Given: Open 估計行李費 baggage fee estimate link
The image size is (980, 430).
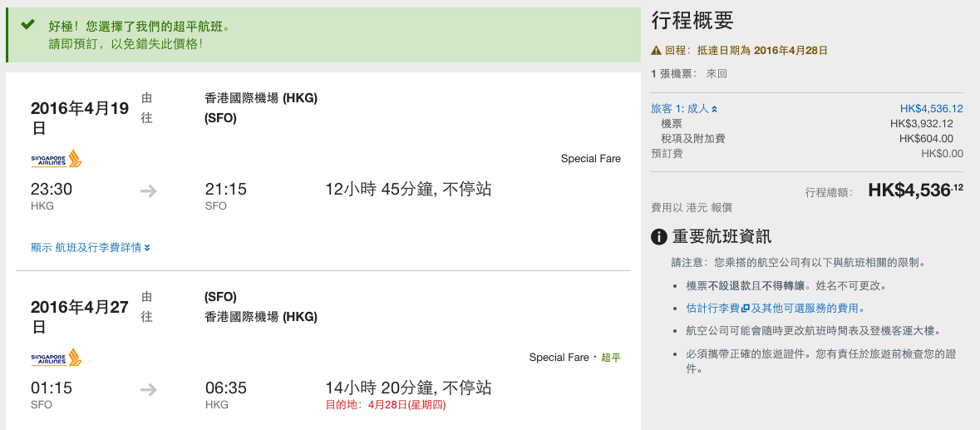Looking at the screenshot, I should coord(713,308).
